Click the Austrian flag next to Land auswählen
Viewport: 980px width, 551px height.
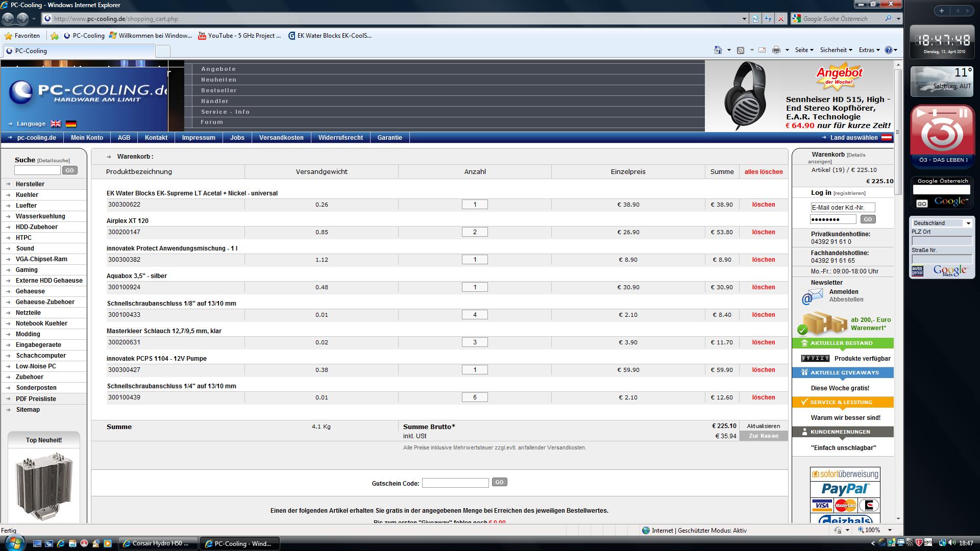click(887, 138)
